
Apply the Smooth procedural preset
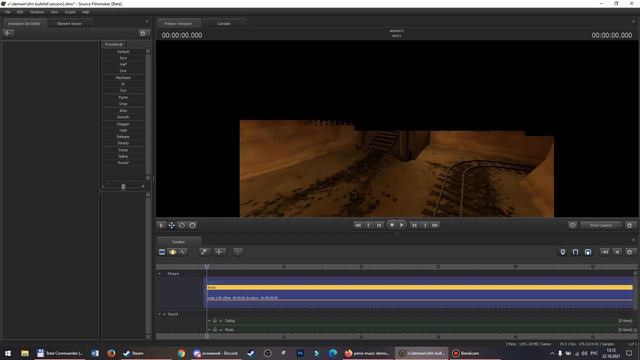point(123,117)
